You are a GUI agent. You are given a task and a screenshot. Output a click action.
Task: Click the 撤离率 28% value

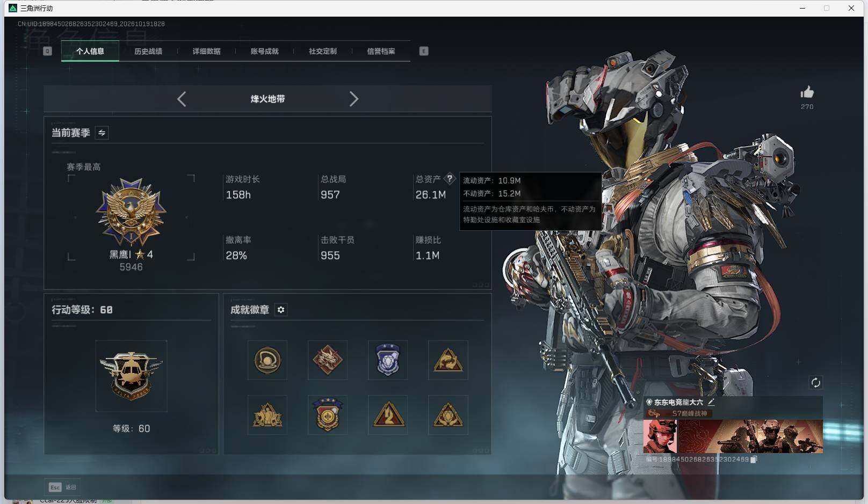236,255
